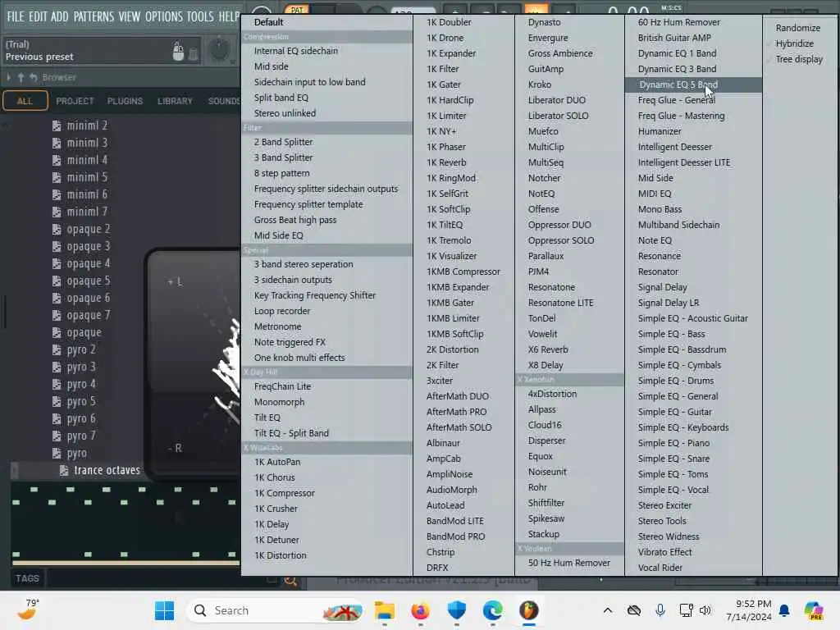The image size is (840, 630).
Task: Open File Explorer from taskbar
Action: 384,610
